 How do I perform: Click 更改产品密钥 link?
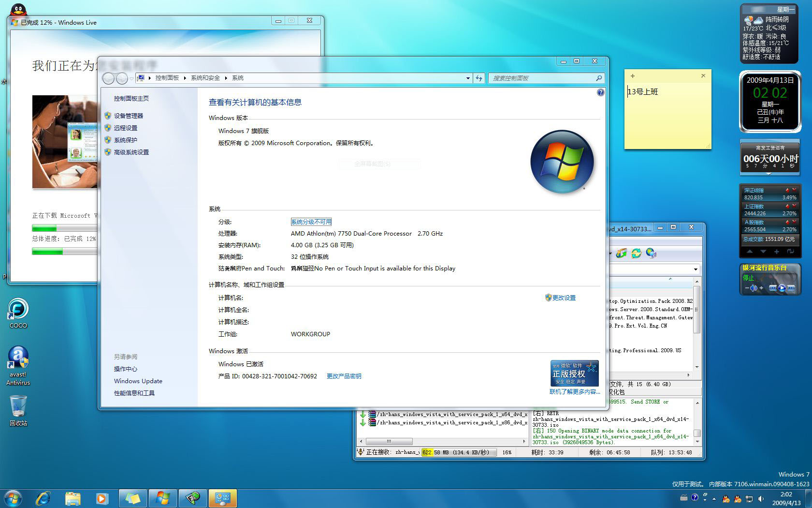pos(344,376)
